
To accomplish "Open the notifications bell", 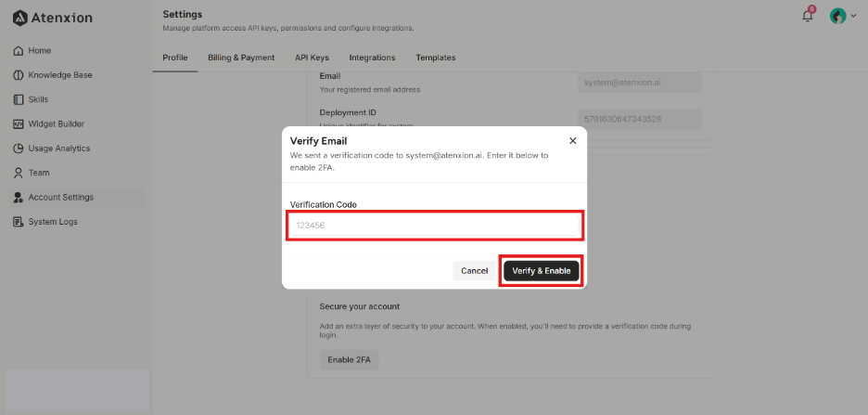I will click(x=808, y=16).
